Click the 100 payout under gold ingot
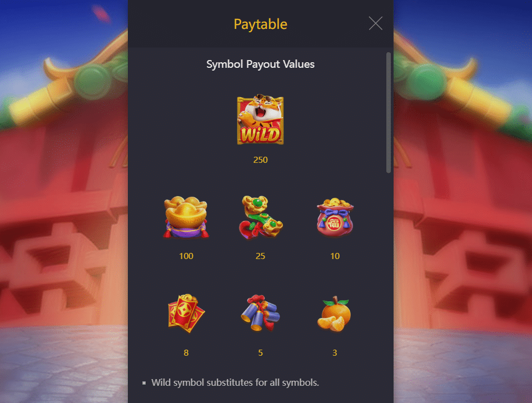Viewport: 532px width, 403px height. tap(186, 256)
